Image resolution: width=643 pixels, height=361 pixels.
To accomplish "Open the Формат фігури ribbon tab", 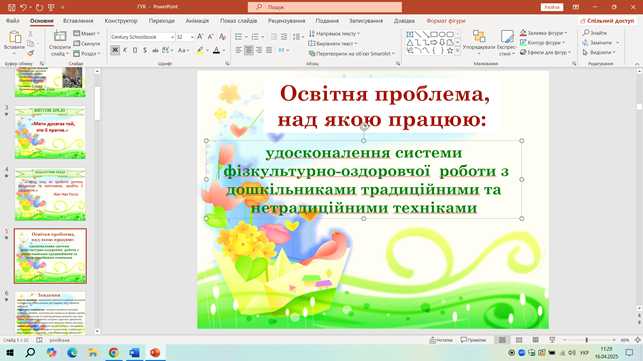I will [x=446, y=21].
